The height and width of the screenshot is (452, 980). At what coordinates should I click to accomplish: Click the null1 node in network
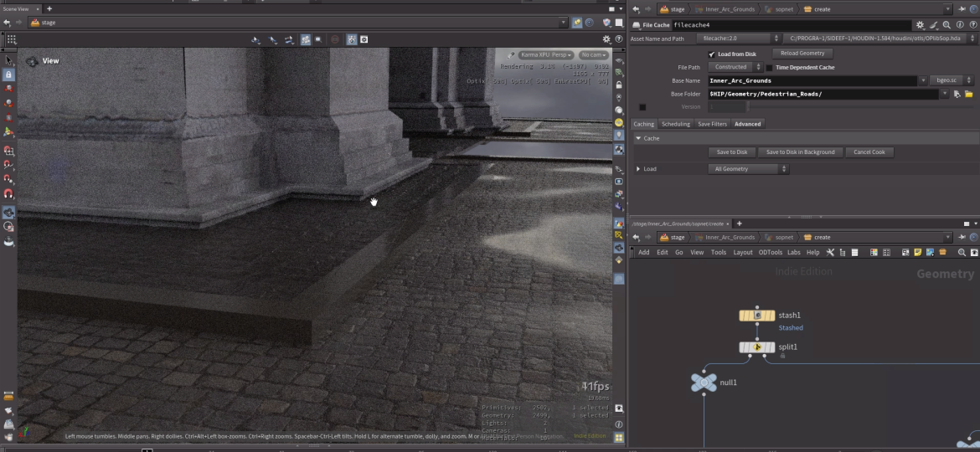click(x=704, y=383)
